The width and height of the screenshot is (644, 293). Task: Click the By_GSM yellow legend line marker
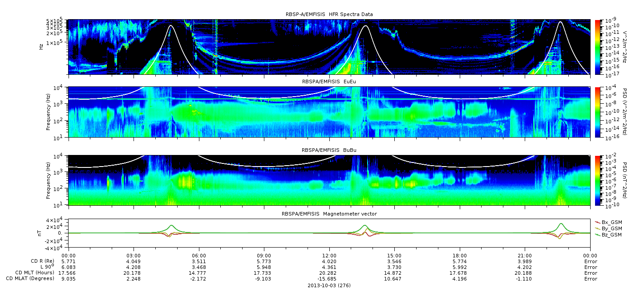click(x=598, y=228)
